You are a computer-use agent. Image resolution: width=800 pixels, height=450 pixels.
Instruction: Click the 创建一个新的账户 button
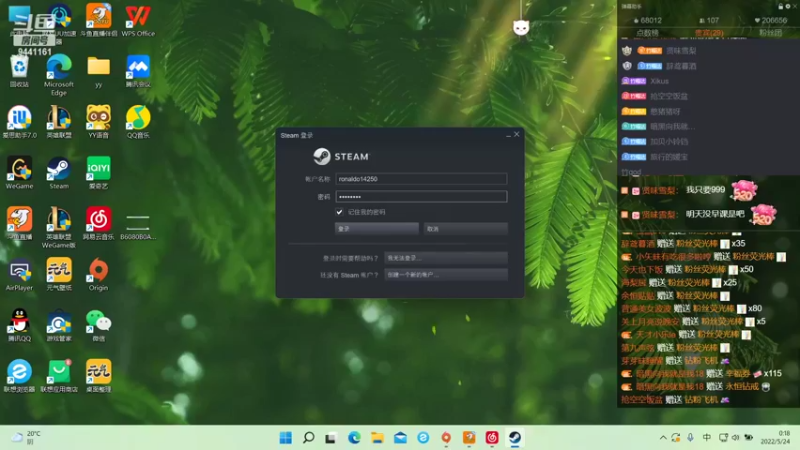click(445, 274)
